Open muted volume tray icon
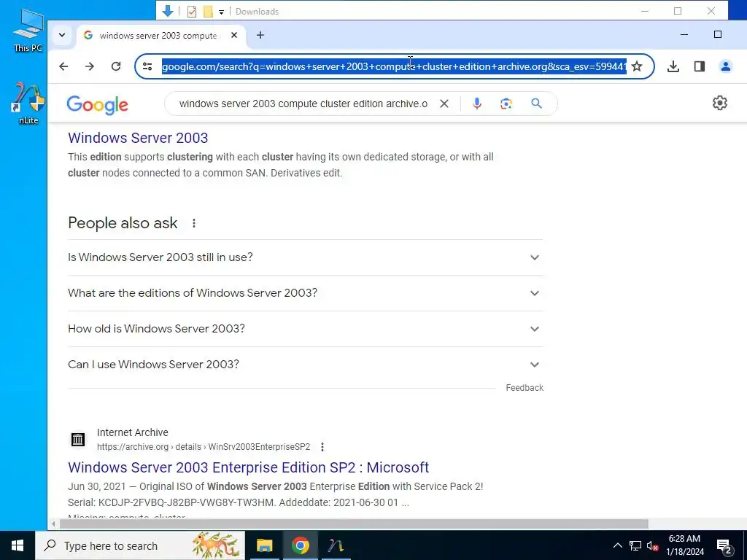This screenshot has width=747, height=560. tap(652, 545)
